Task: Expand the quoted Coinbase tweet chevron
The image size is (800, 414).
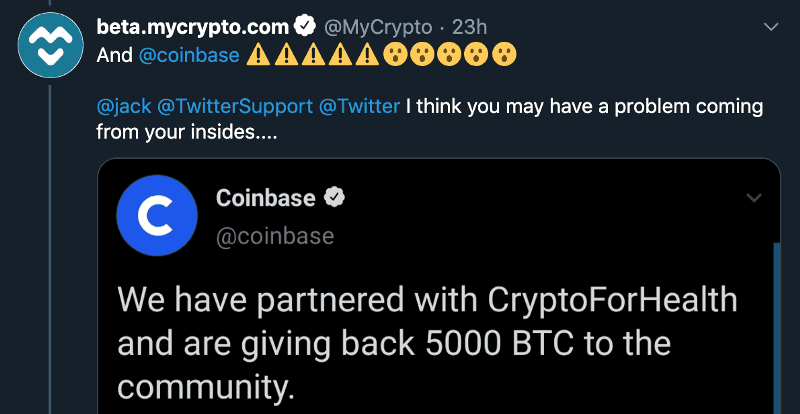Action: (x=754, y=198)
